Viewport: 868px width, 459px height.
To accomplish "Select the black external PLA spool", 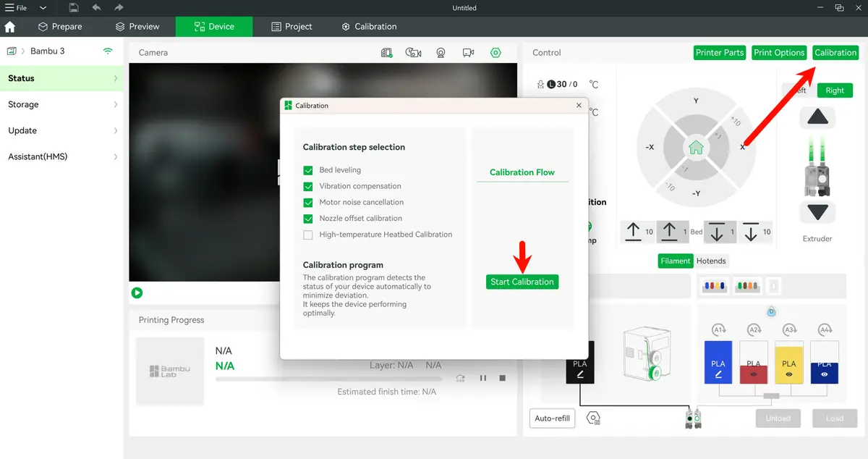I will pos(580,362).
